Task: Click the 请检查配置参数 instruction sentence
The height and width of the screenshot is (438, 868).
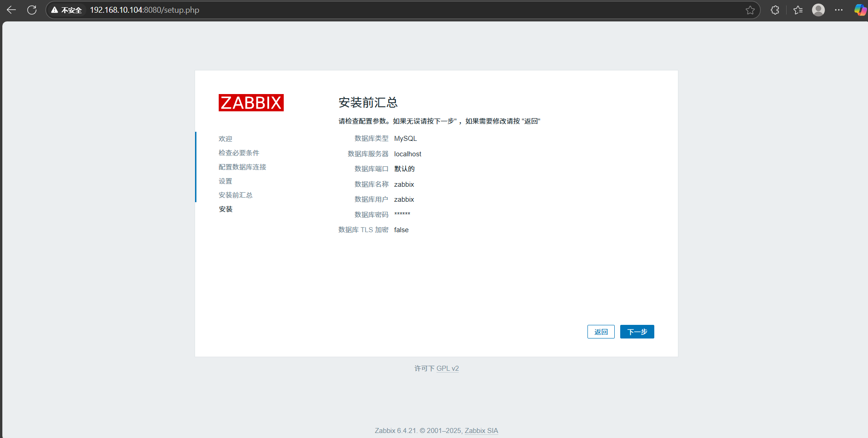Action: [440, 121]
